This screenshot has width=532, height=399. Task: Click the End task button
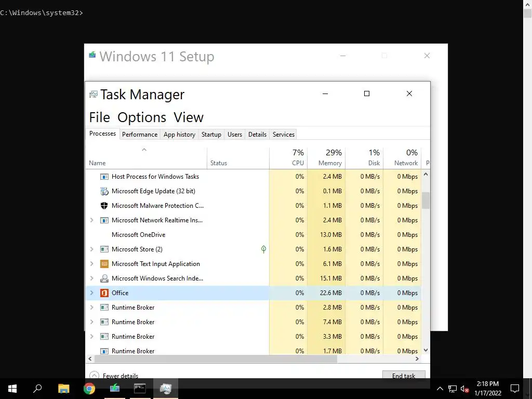pos(404,375)
